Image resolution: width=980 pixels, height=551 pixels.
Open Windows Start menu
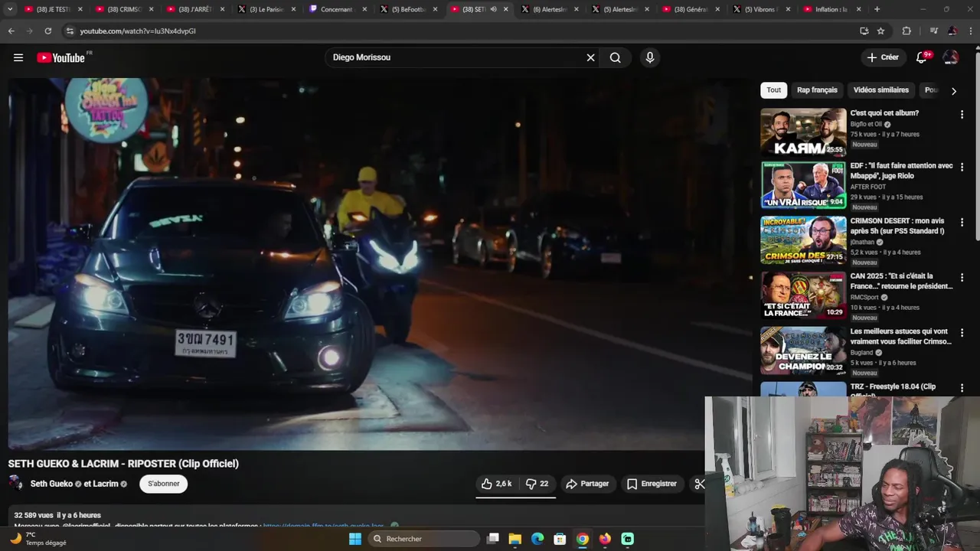tap(355, 539)
